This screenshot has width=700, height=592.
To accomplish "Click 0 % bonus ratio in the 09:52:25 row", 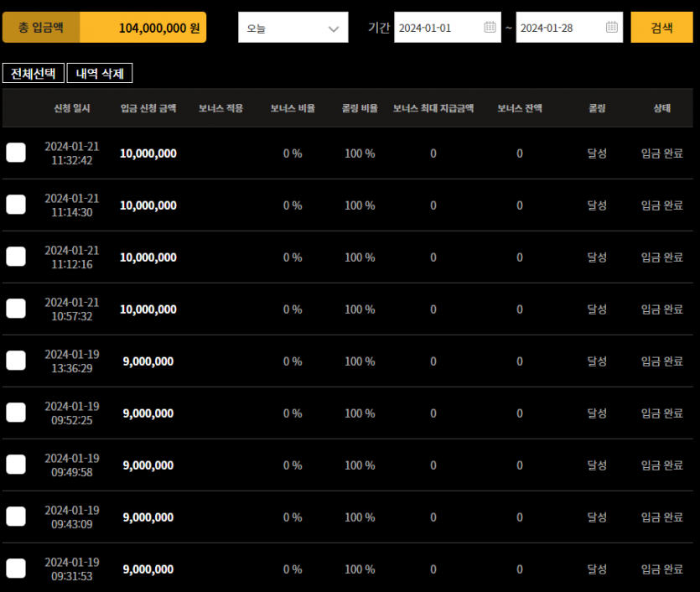I will pyautogui.click(x=293, y=413).
